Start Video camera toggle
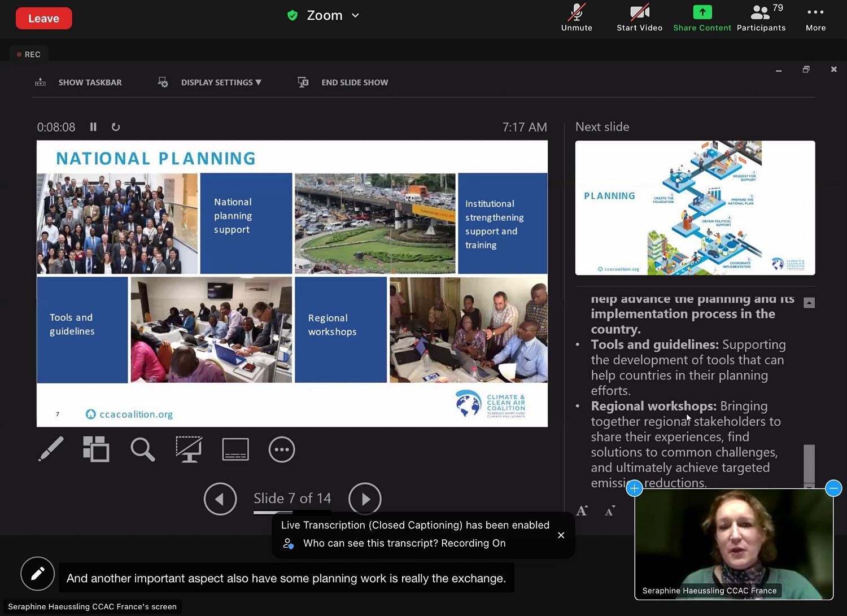This screenshot has width=847, height=616. [639, 18]
